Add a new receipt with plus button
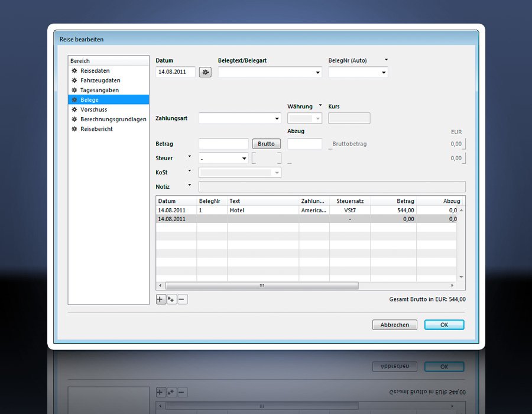Viewport: 532px width, 414px height. [x=160, y=299]
